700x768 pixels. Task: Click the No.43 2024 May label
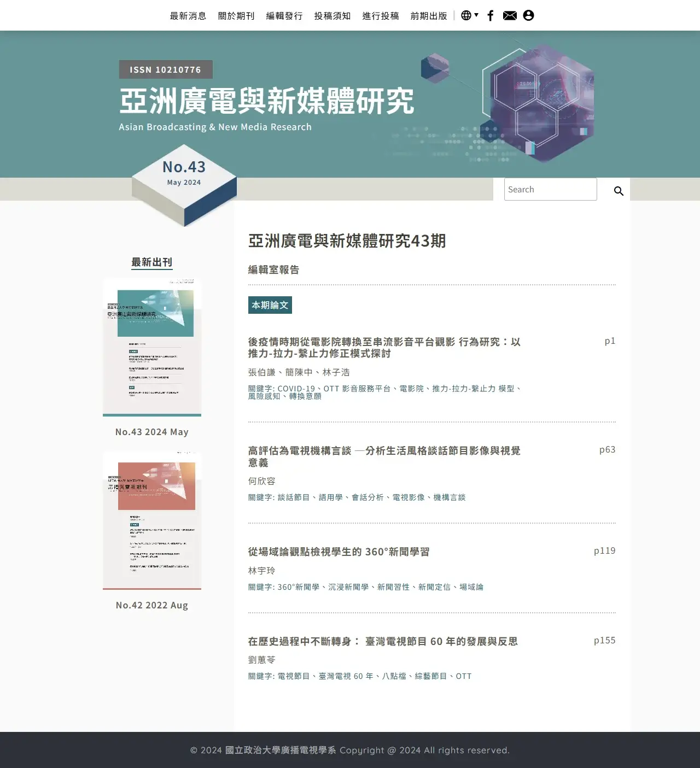tap(152, 432)
